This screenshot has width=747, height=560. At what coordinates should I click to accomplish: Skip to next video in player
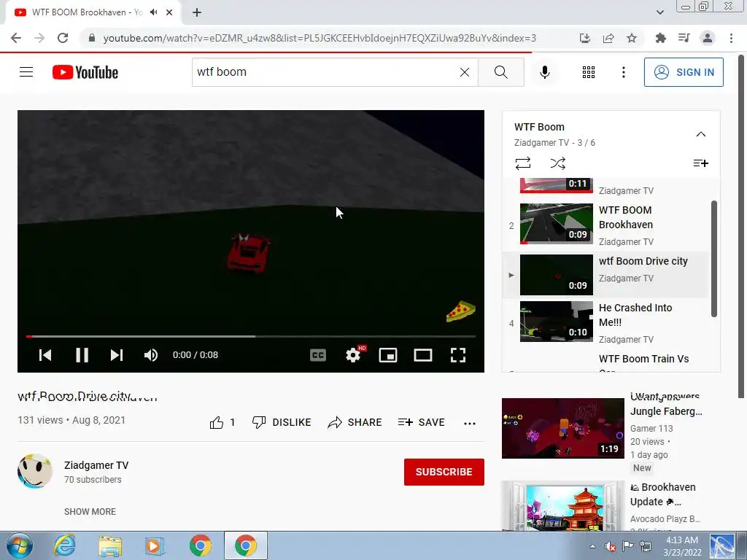pyautogui.click(x=117, y=355)
